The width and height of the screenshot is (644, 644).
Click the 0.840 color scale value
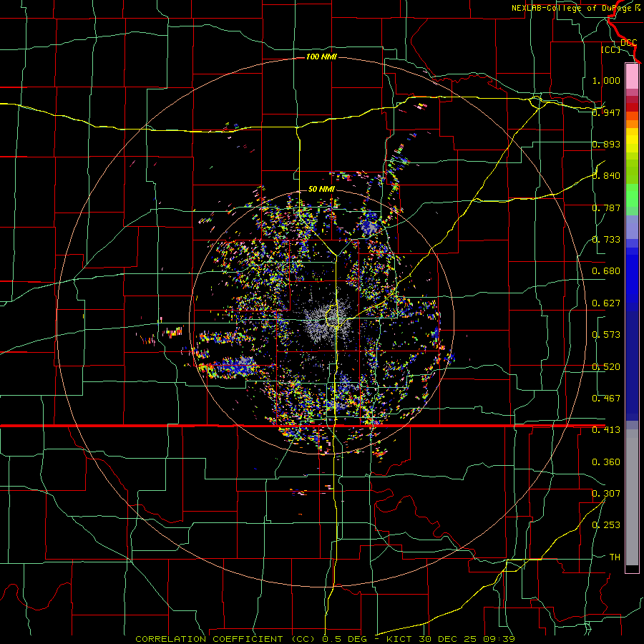click(x=606, y=176)
